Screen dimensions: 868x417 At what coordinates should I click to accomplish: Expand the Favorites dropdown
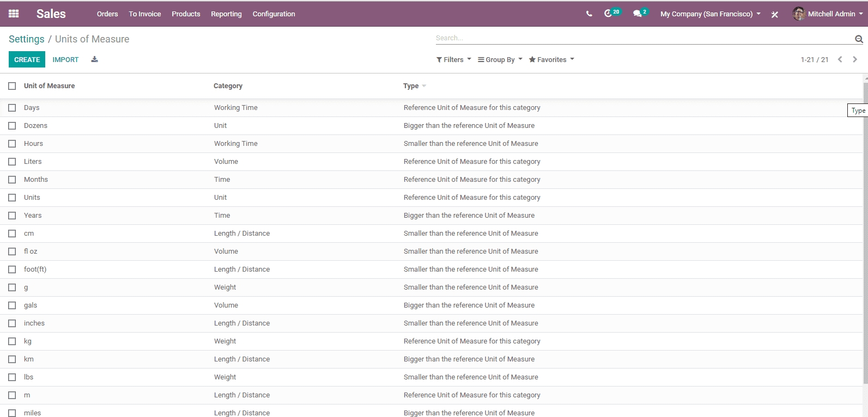tap(551, 60)
